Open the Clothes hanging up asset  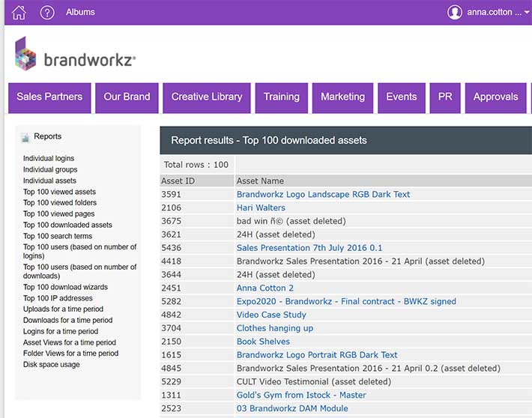pyautogui.click(x=275, y=328)
